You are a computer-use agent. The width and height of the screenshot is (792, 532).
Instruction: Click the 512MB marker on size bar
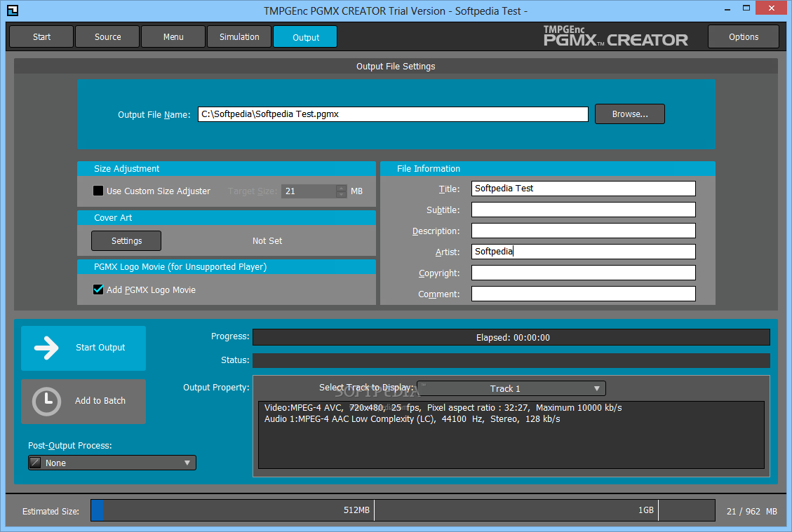tap(356, 510)
